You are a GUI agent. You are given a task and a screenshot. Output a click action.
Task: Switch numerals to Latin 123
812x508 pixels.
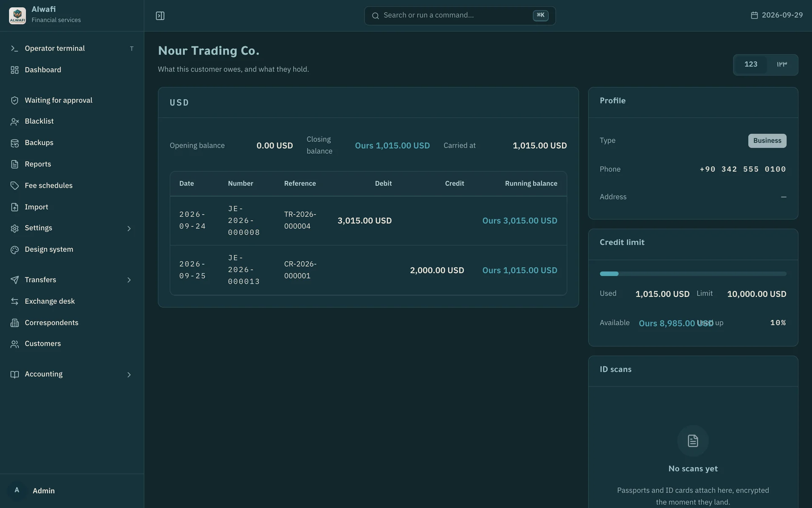(751, 64)
